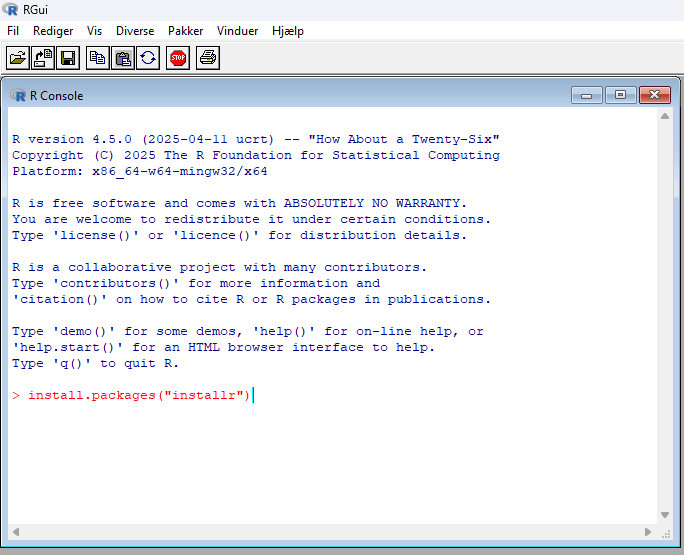Click the Paste clipboard toolbar icon
Screen dimensions: 684x555
coord(122,58)
